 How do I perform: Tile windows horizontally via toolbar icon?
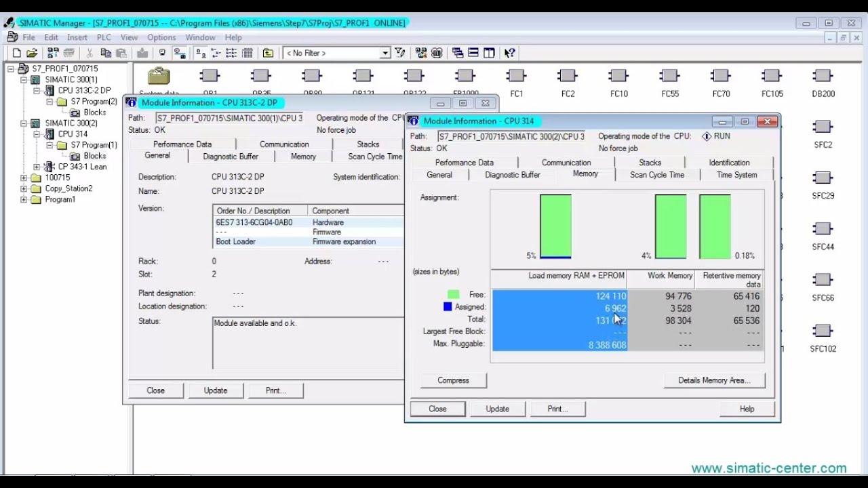[x=473, y=53]
